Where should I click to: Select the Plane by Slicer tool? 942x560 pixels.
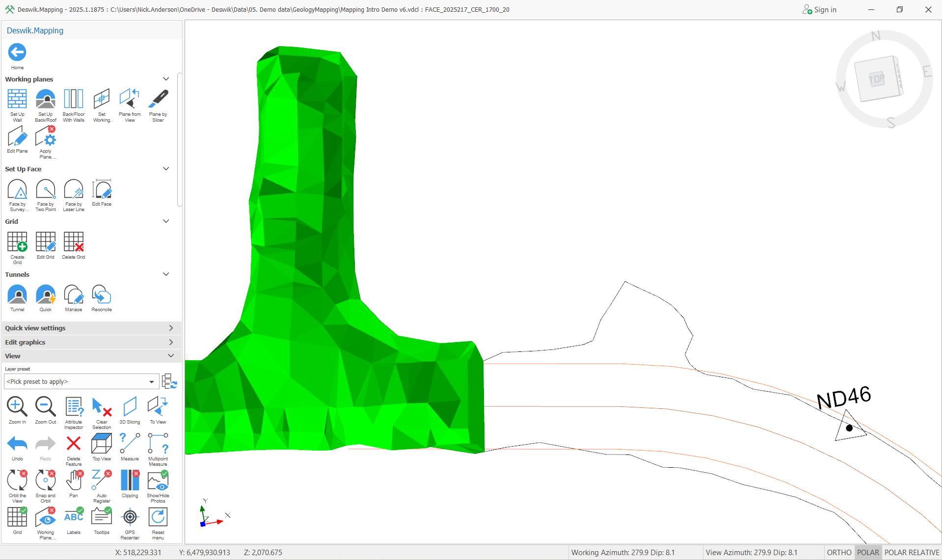coord(158,105)
